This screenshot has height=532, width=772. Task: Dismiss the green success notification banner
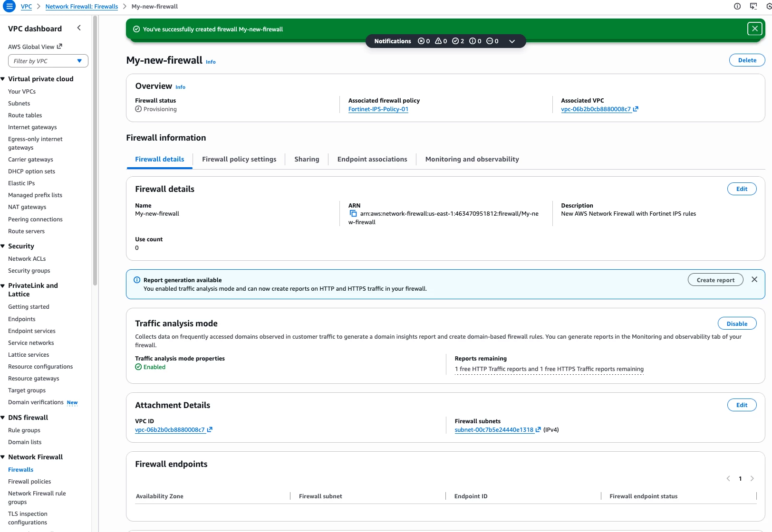tap(754, 29)
